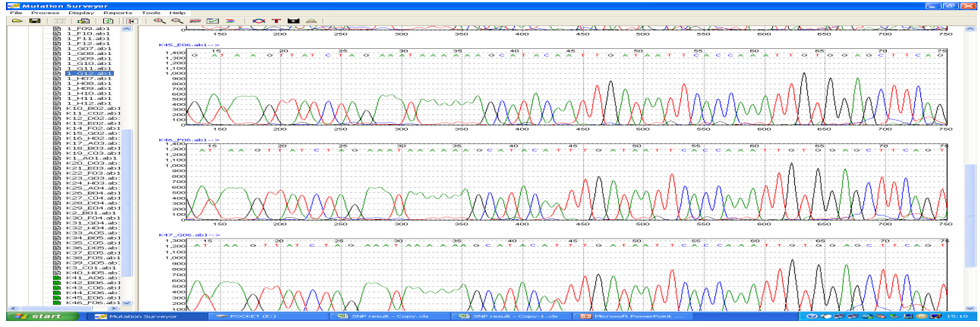
Task: Open the Help menu
Action: 177,13
